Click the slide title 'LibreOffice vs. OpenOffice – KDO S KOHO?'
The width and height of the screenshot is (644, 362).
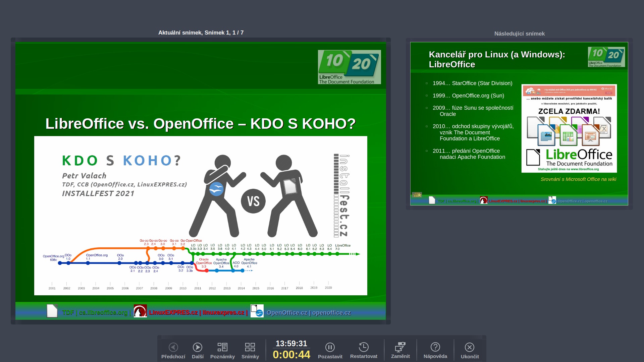click(201, 124)
